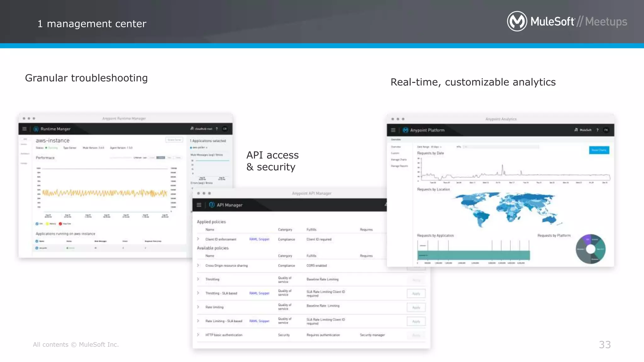Open help question mark in Runtime Manager
Viewport: 644px width, 362px height.
(217, 129)
